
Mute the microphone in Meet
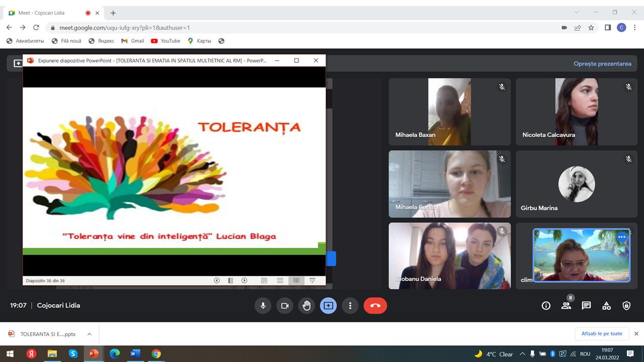click(x=263, y=306)
